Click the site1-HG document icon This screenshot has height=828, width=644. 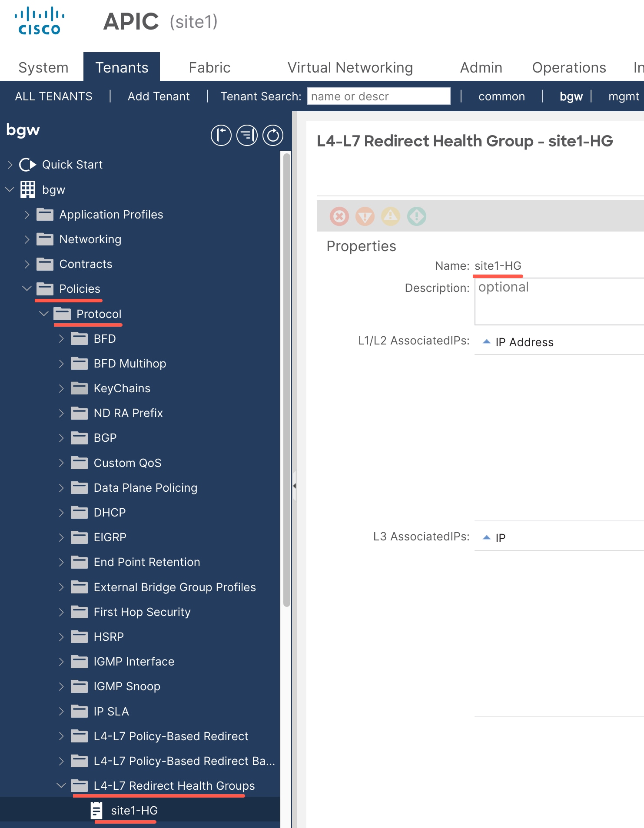[96, 811]
